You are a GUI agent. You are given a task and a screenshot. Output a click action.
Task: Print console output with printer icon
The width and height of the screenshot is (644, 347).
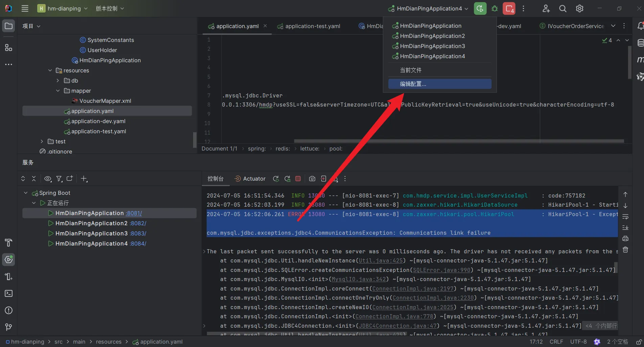(625, 239)
